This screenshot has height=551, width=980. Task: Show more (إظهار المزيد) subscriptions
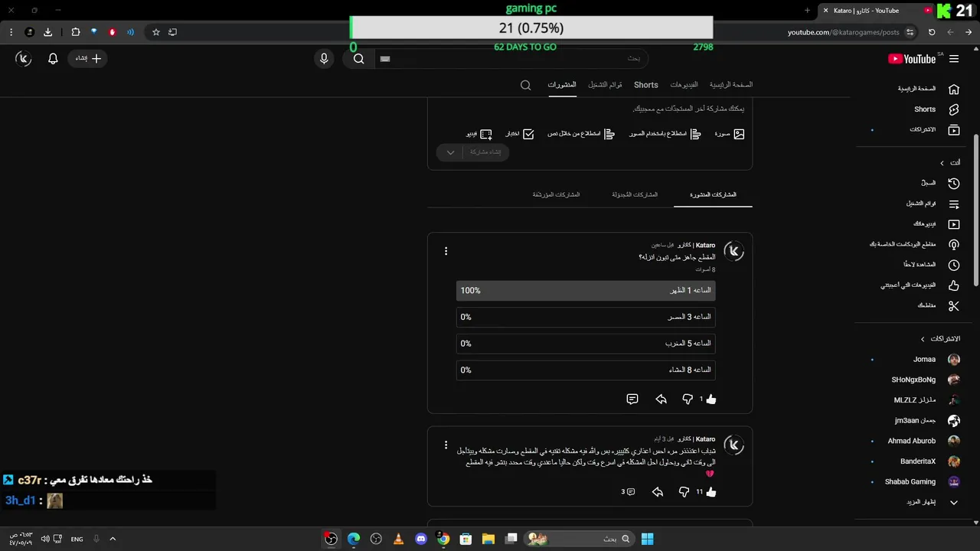pos(933,502)
